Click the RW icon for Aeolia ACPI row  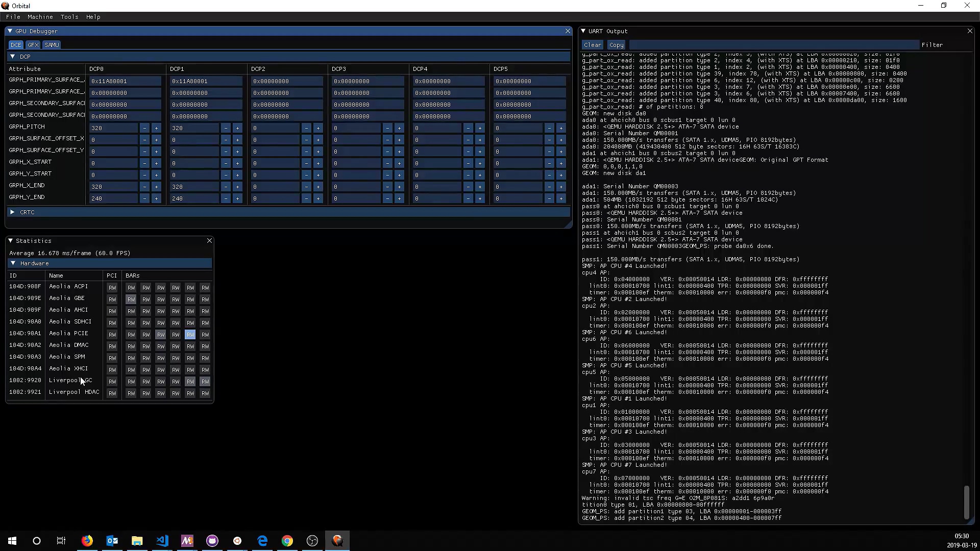pos(112,287)
